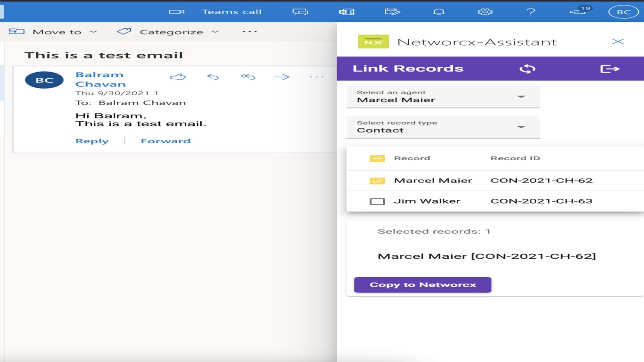Open the Select record type dropdown

point(443,127)
